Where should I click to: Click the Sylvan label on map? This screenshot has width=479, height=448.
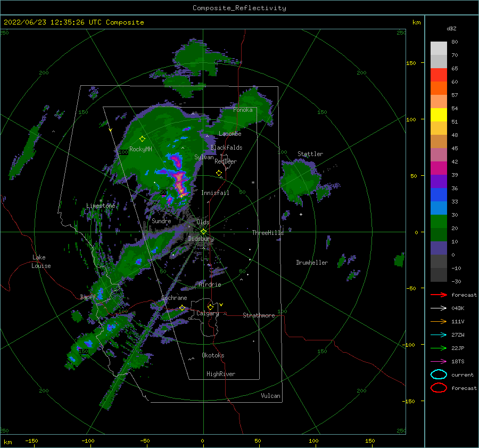click(x=204, y=157)
